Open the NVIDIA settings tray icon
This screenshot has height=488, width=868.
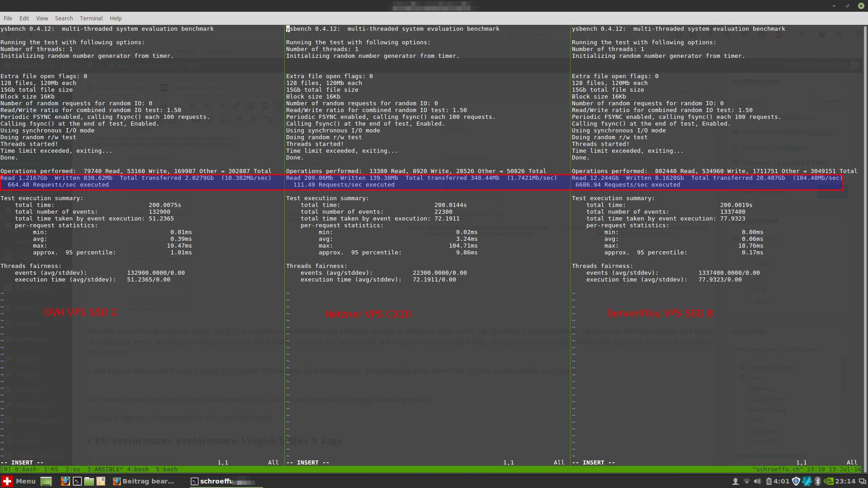[x=828, y=481]
